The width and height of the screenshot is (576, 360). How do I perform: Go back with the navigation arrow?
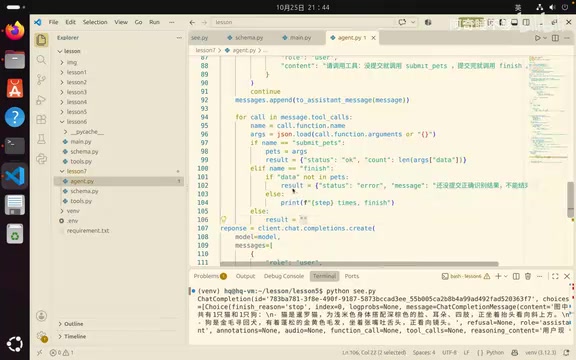click(x=192, y=22)
